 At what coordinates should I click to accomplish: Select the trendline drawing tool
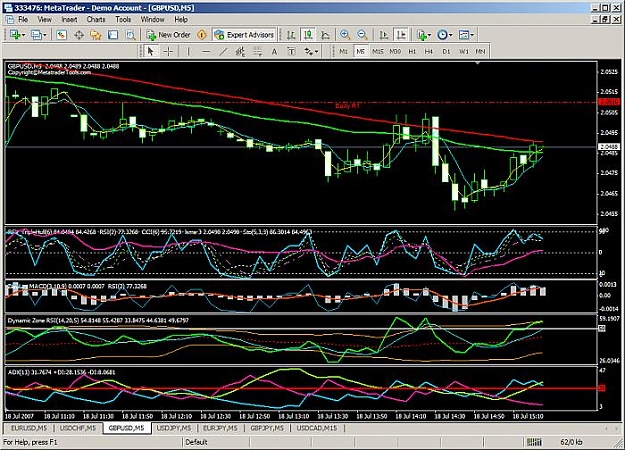click(x=223, y=51)
